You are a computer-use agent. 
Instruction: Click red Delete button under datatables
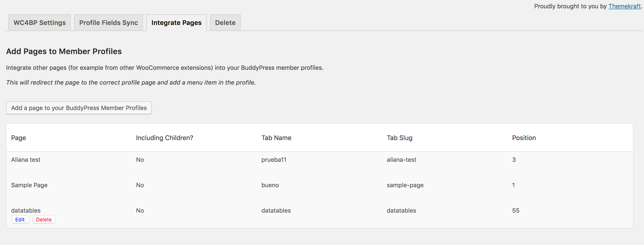pyautogui.click(x=44, y=220)
